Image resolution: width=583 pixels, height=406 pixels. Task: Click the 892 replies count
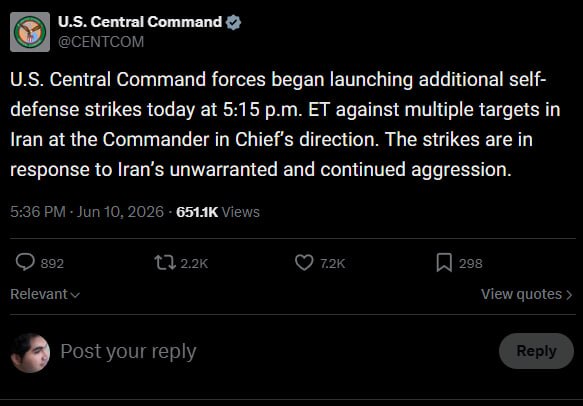[x=52, y=264]
